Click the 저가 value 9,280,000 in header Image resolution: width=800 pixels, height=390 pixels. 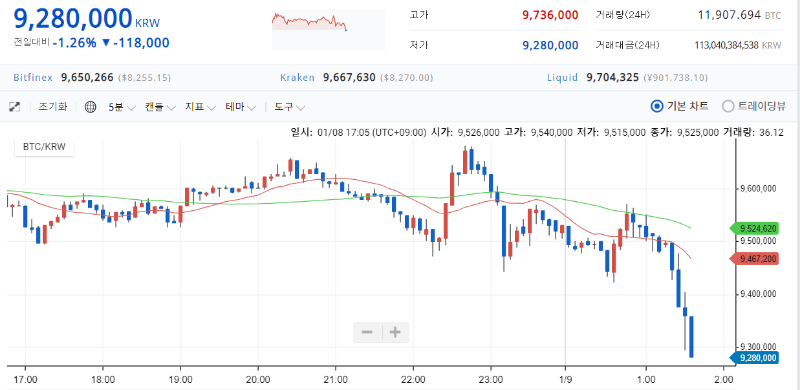pos(551,45)
